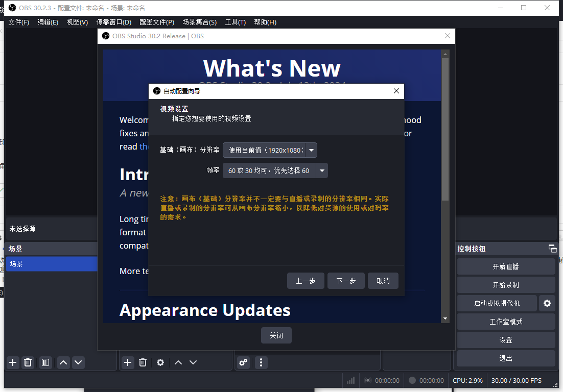Close the OBS Studio 30.2 Release window
563x392 pixels.
(x=448, y=36)
